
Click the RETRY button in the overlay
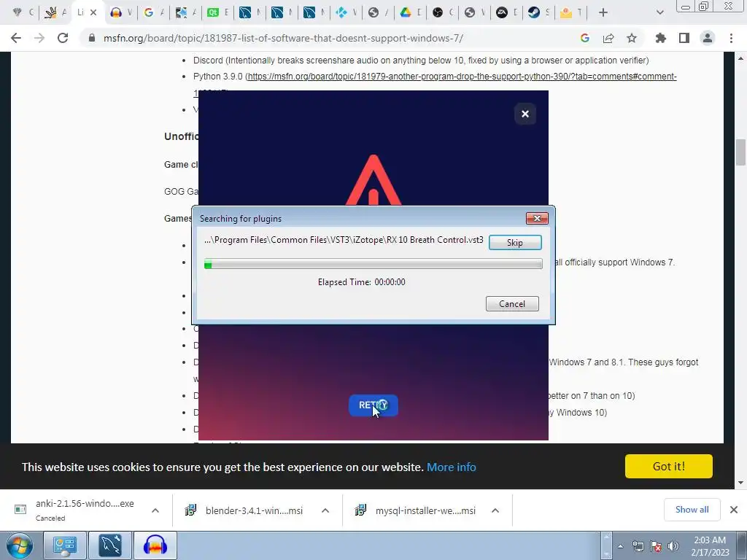click(x=373, y=405)
